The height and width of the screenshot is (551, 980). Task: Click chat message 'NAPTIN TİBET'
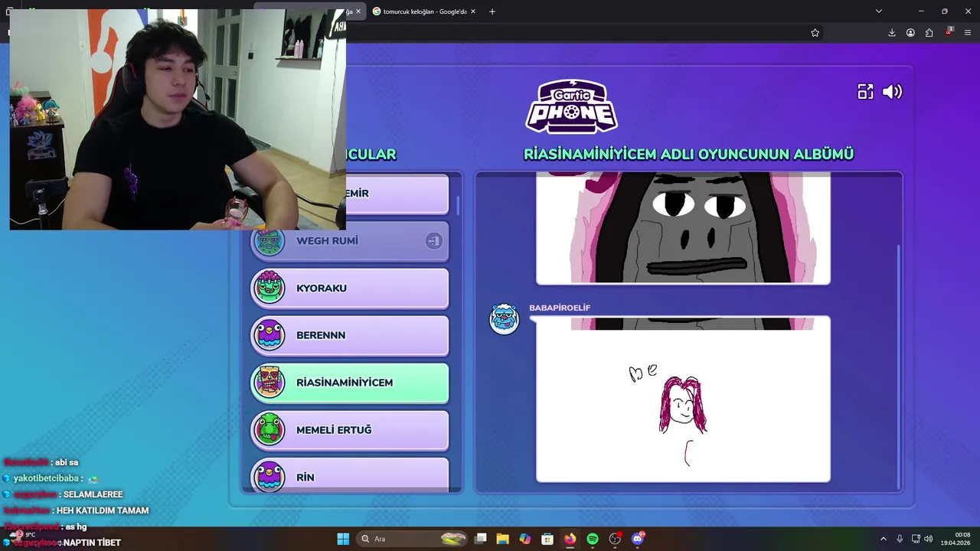92,543
